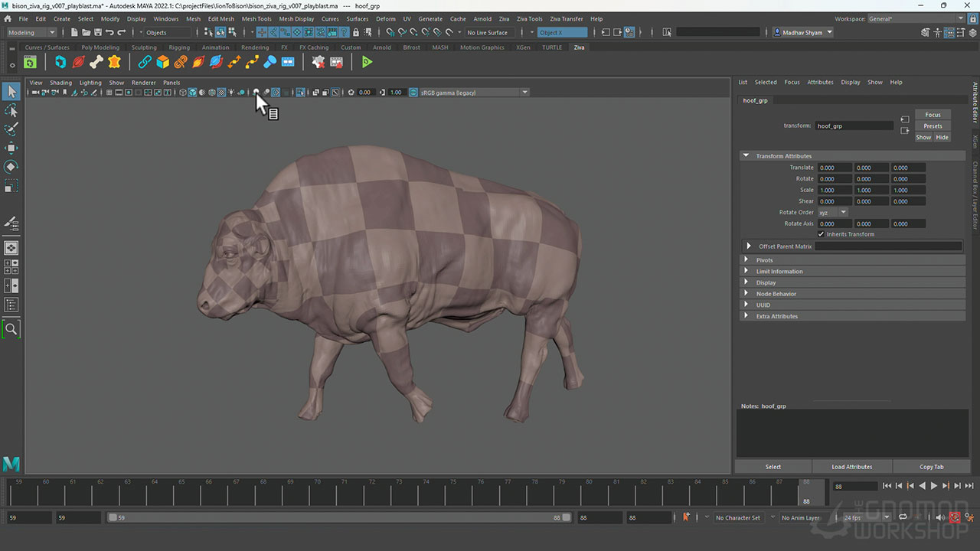Open the Modeling menu set dropdown
980x551 pixels.
click(x=31, y=32)
